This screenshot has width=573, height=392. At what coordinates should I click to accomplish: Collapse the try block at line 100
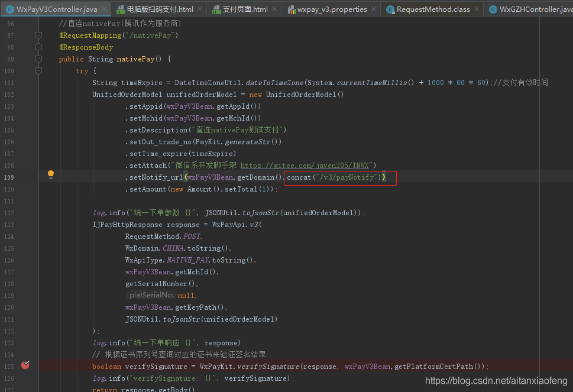(x=38, y=71)
